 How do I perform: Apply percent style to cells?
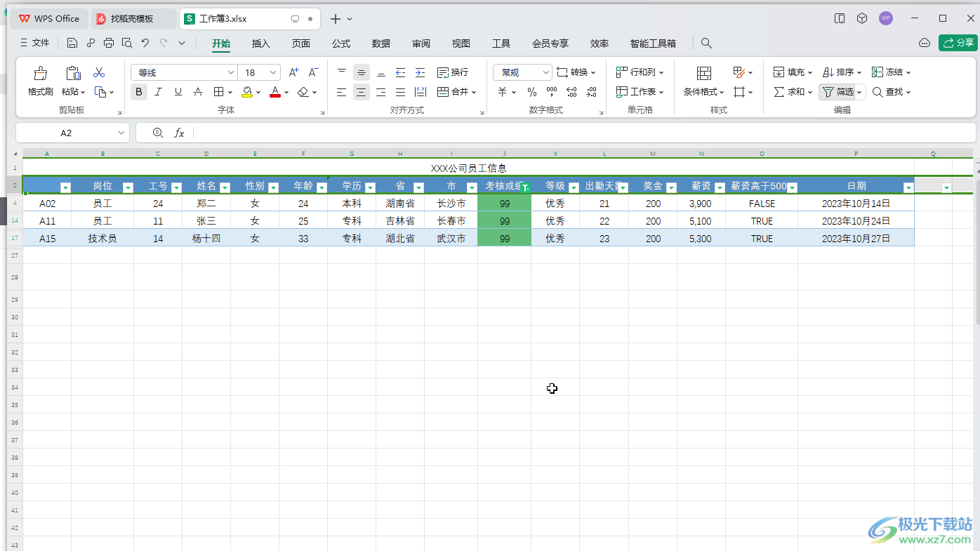pyautogui.click(x=532, y=92)
